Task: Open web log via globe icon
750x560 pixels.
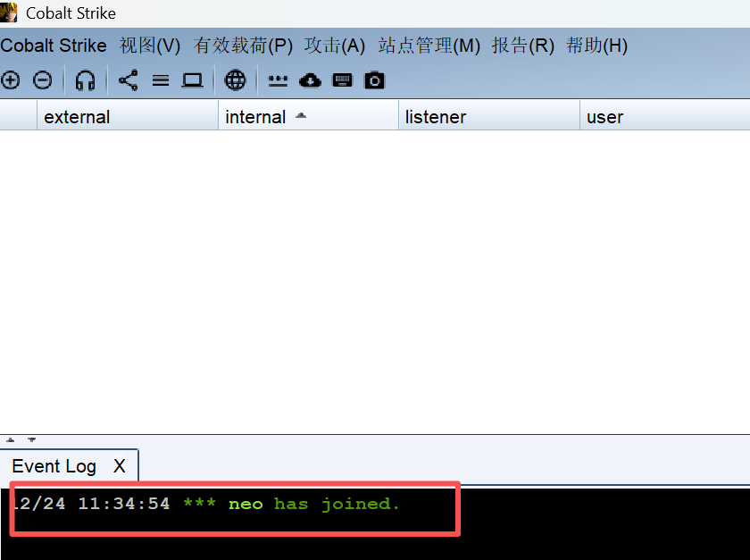Action: click(x=236, y=79)
